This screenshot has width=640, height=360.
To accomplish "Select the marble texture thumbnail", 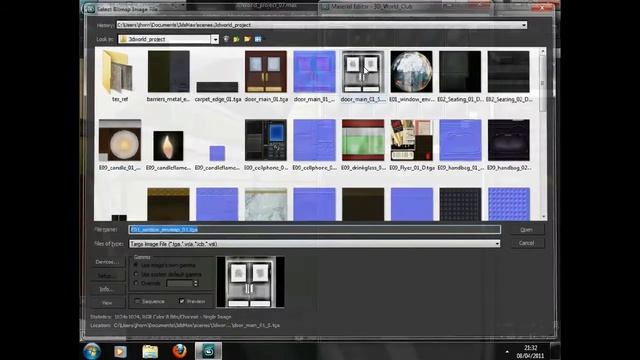I will coord(266,204).
